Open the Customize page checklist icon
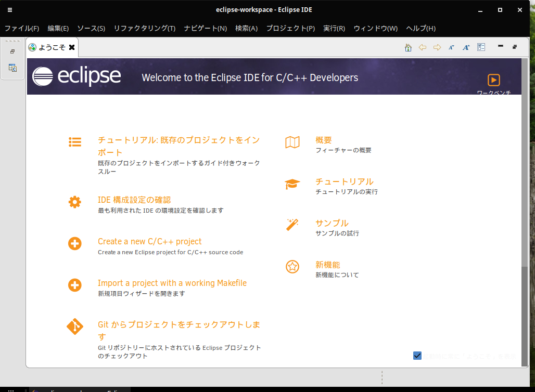 tap(481, 47)
